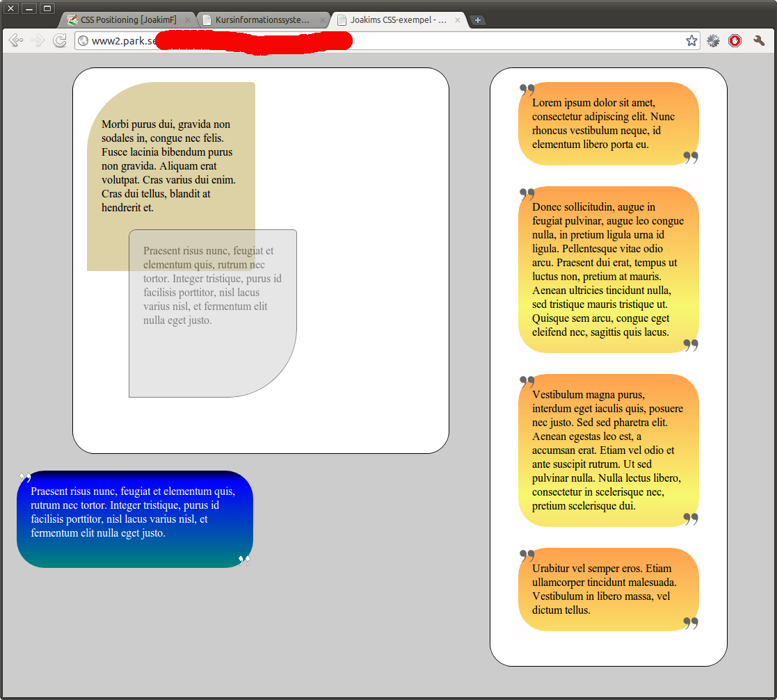Open the gear extension icon
777x700 pixels.
point(713,41)
